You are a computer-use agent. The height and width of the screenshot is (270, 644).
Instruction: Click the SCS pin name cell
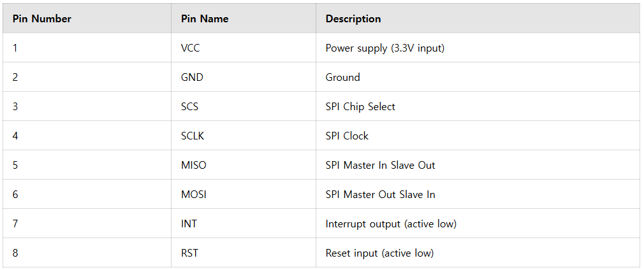190,107
